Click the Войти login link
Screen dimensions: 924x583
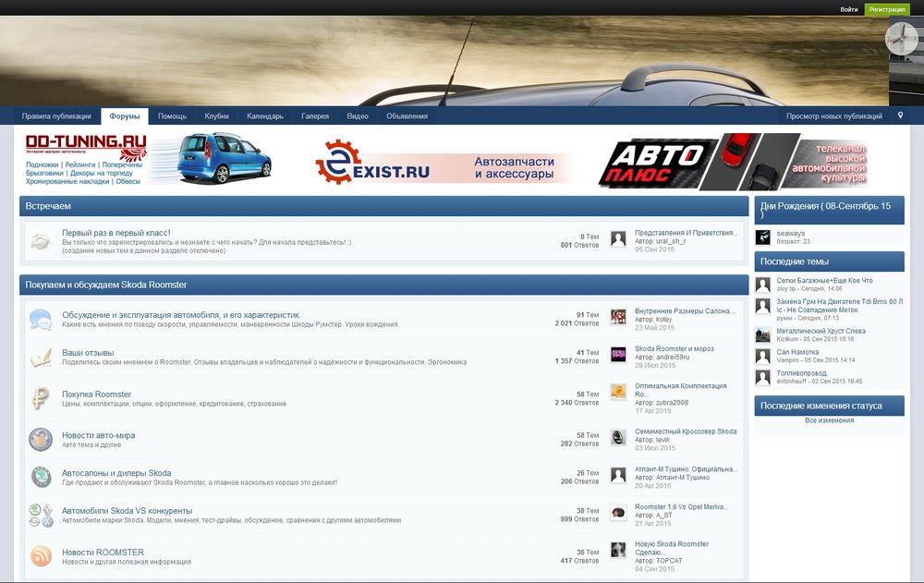(x=848, y=9)
